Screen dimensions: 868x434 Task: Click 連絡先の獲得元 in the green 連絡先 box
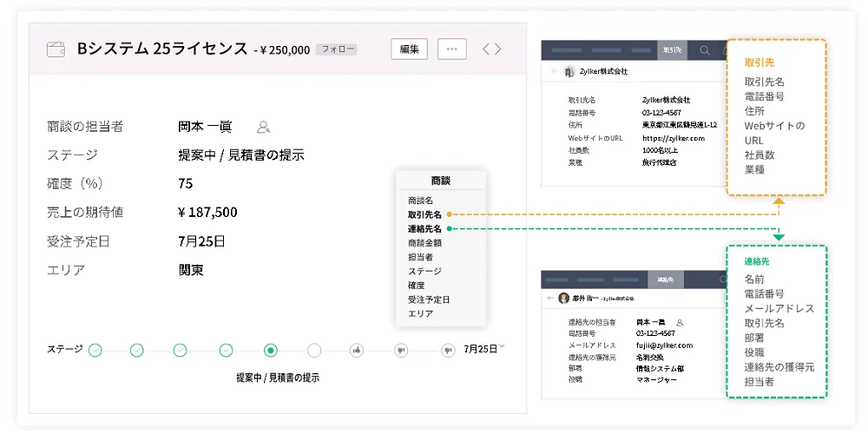(779, 367)
